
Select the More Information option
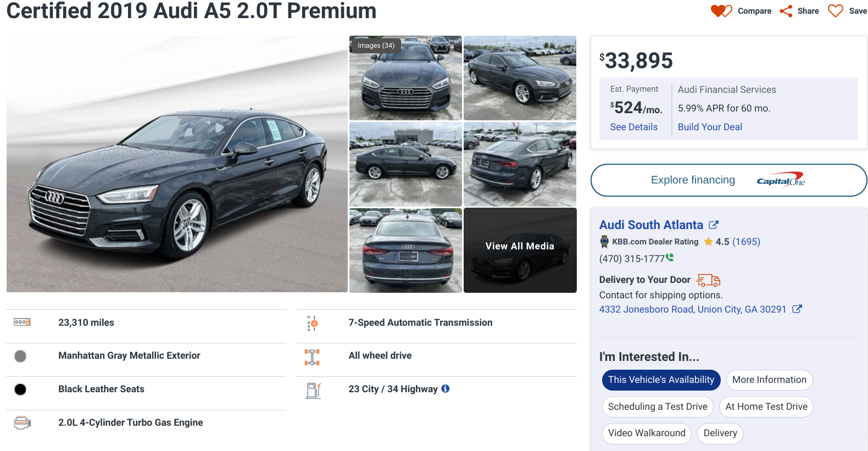[x=769, y=380]
